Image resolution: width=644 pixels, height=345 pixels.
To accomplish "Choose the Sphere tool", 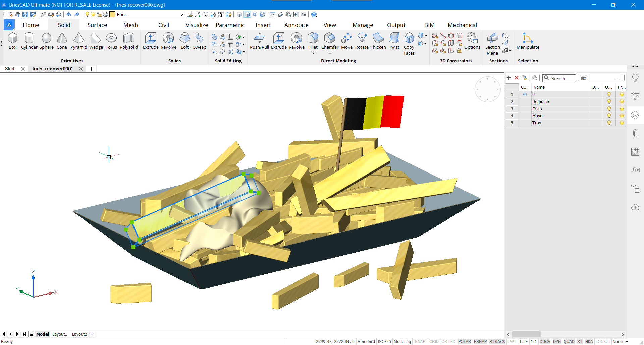I will (47, 41).
